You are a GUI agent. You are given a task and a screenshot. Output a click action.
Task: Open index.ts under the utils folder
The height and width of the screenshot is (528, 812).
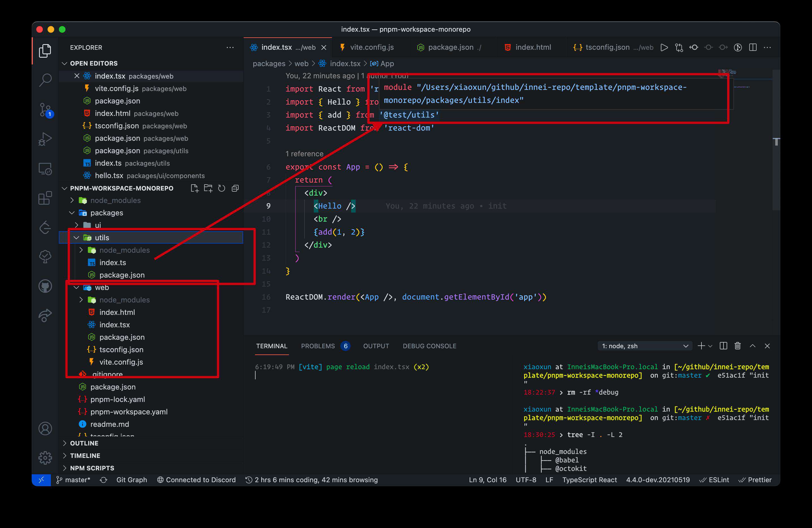pos(151,263)
